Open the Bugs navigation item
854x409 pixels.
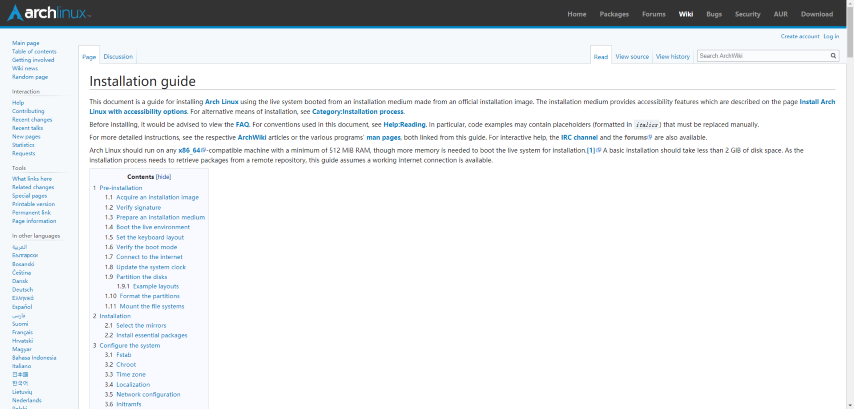pos(713,14)
